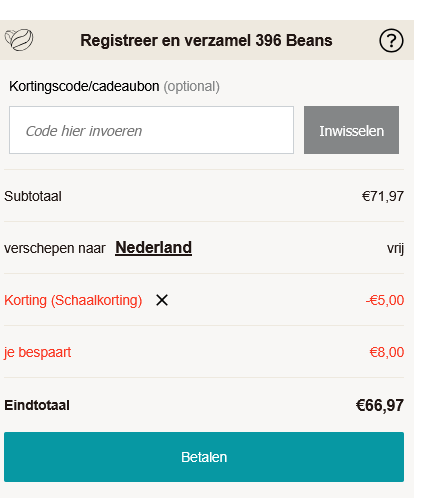The height and width of the screenshot is (498, 425).
Task: Click the question mark help icon
Action: [x=391, y=41]
